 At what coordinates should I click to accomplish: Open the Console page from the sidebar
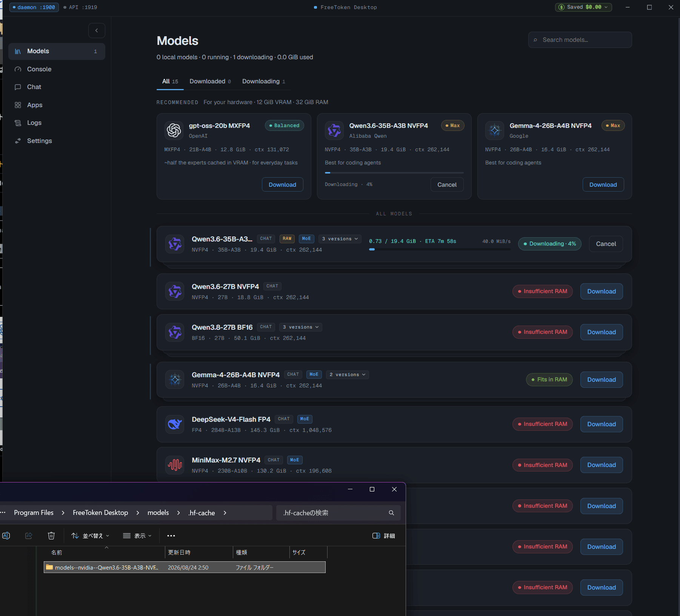pos(57,69)
